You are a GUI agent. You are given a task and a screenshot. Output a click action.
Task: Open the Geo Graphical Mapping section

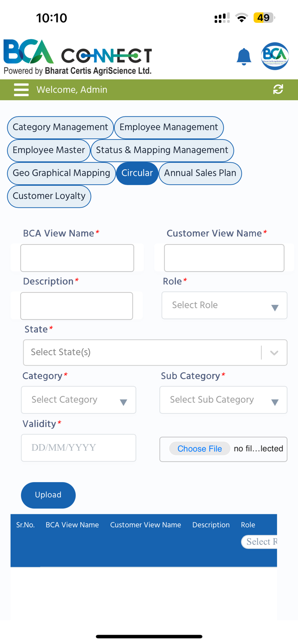(61, 173)
